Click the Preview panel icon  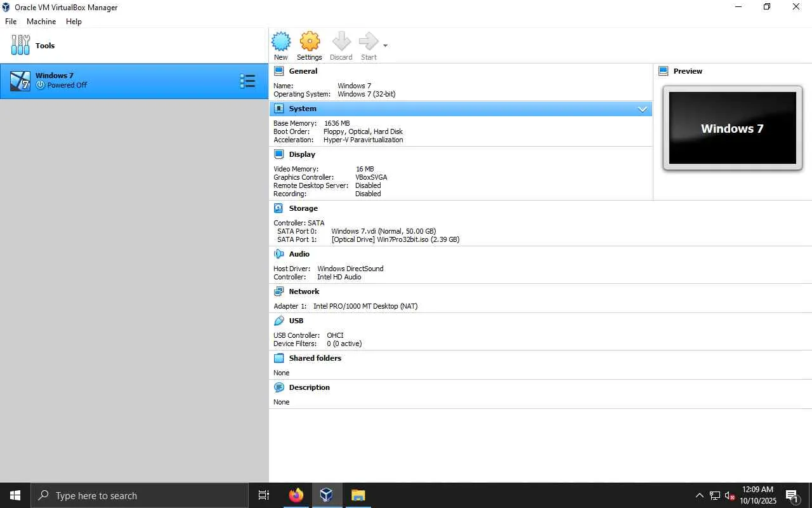point(664,71)
